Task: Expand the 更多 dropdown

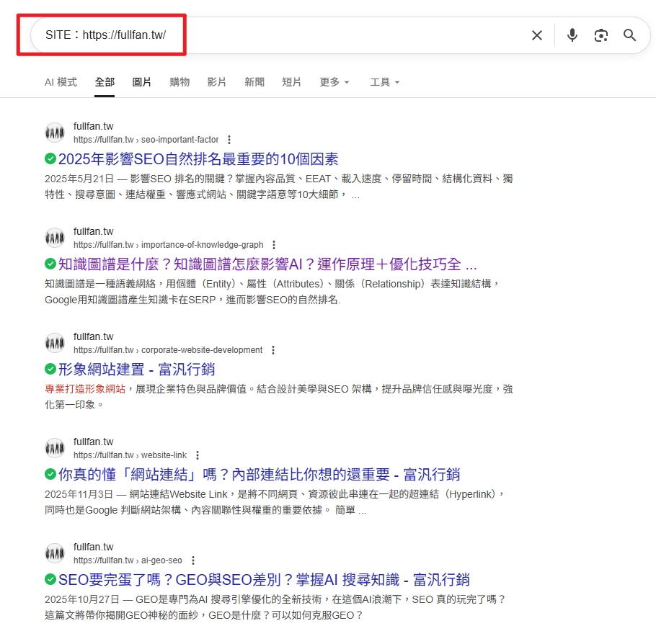Action: (333, 82)
